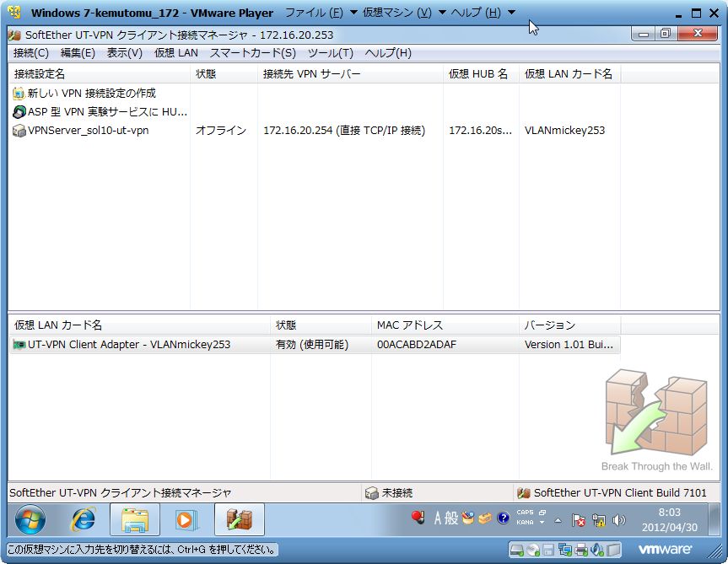Click the UT-VPN Client Adapter network card icon
The width and height of the screenshot is (728, 564).
pos(19,345)
